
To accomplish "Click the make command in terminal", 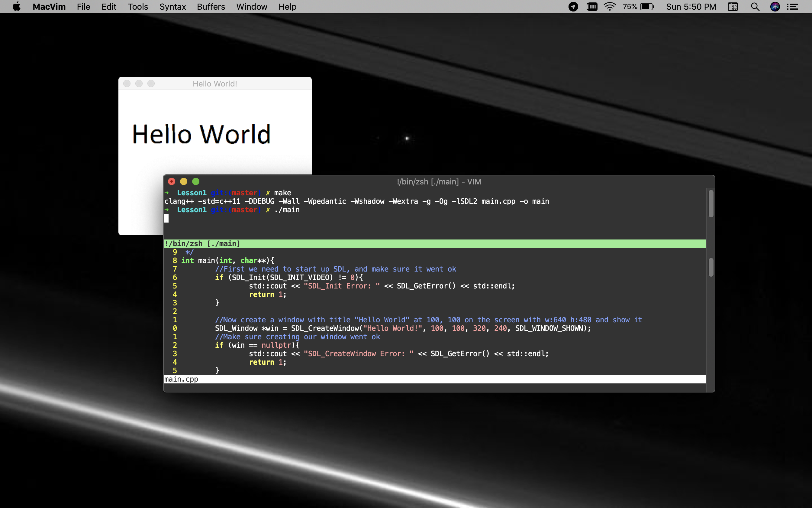I will click(282, 193).
